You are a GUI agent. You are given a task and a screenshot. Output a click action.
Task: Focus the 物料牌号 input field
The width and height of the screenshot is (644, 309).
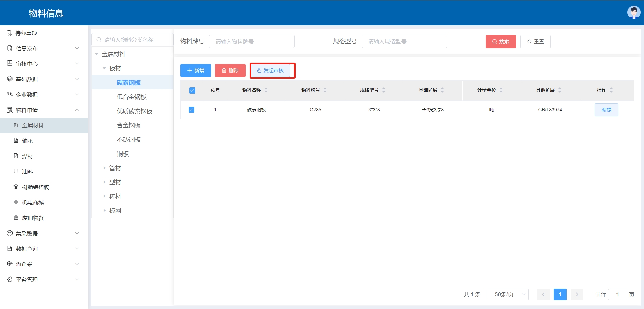click(x=252, y=42)
